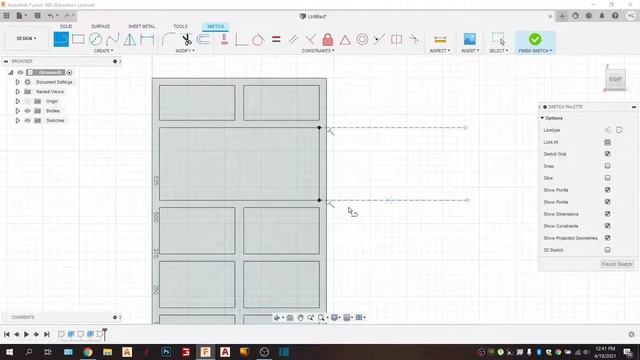The width and height of the screenshot is (640, 360).
Task: Apply Parallel constraint
Action: (x=293, y=40)
